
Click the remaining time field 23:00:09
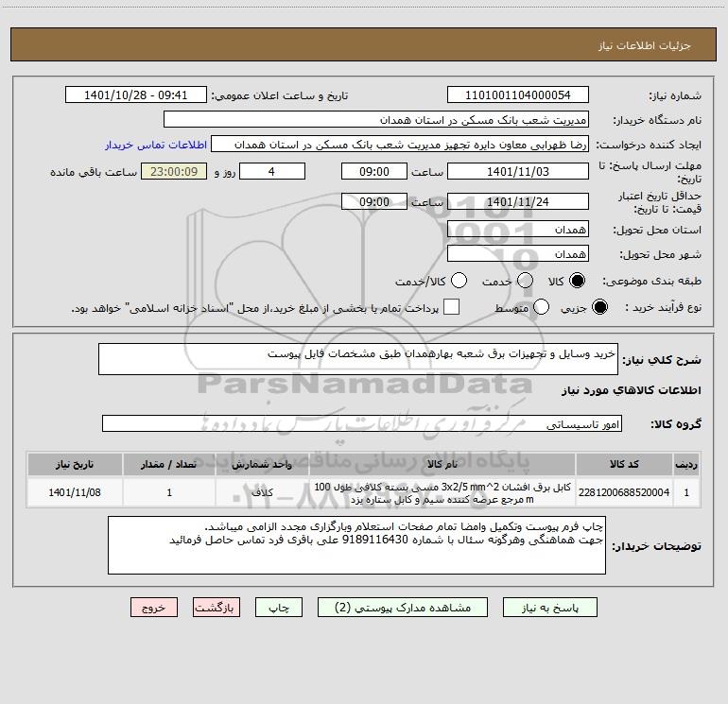[x=174, y=172]
